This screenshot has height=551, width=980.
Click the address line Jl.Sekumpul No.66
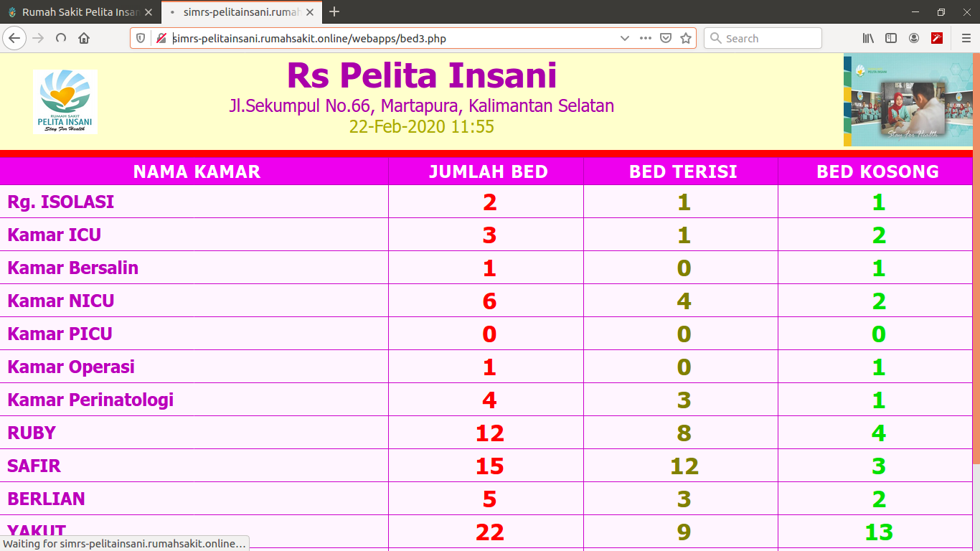[421, 106]
